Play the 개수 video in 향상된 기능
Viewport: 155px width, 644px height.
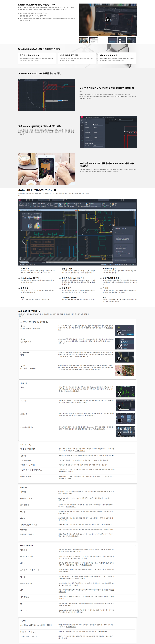click(119, 394)
